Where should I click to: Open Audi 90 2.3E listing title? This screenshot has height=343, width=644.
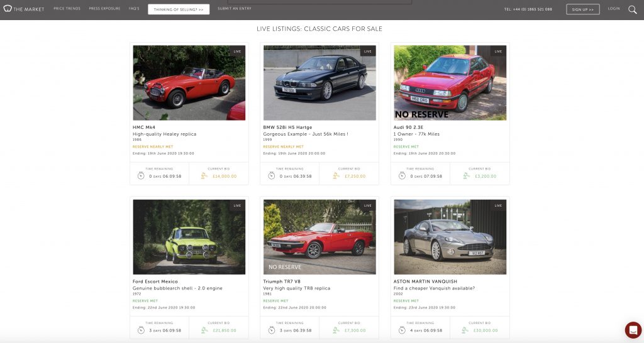[x=408, y=127]
